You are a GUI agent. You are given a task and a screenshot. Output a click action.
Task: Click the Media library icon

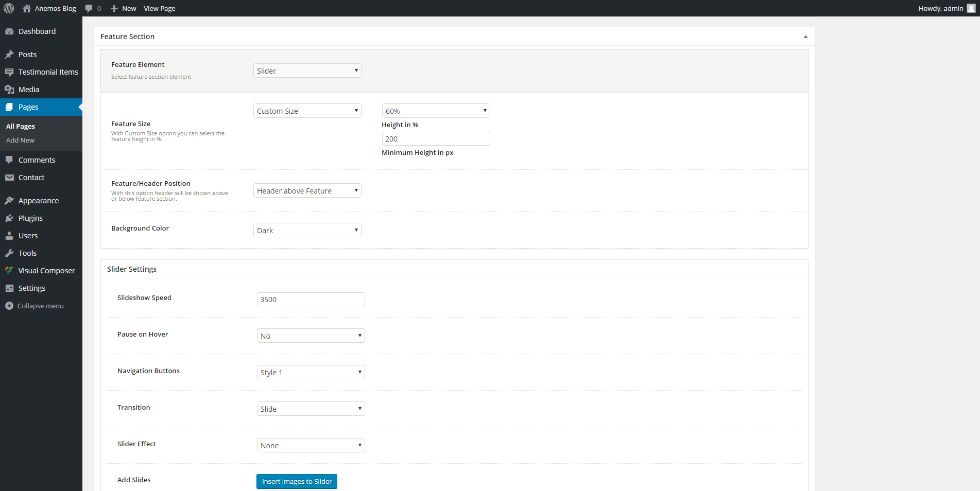[x=9, y=90]
